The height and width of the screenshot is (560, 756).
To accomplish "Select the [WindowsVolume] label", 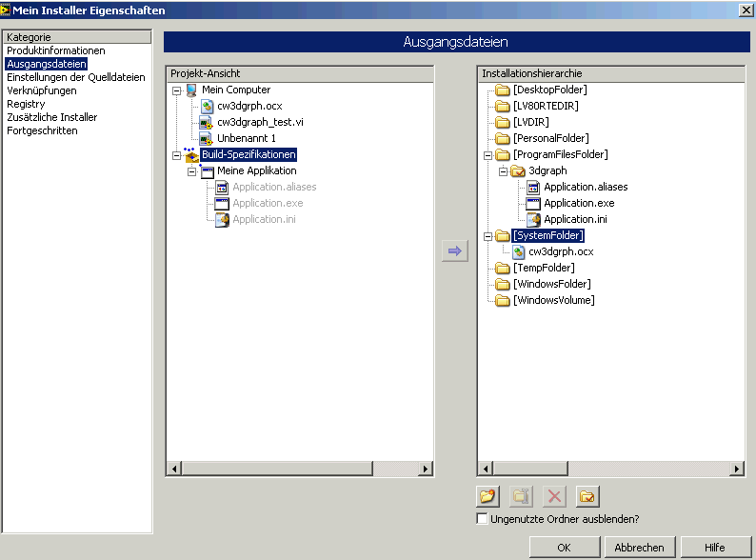I will pos(554,300).
